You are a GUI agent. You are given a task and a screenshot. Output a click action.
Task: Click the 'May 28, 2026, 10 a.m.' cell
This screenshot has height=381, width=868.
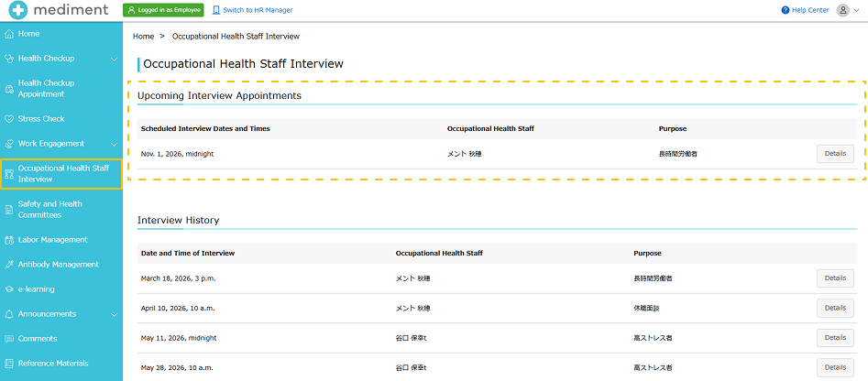pyautogui.click(x=177, y=367)
